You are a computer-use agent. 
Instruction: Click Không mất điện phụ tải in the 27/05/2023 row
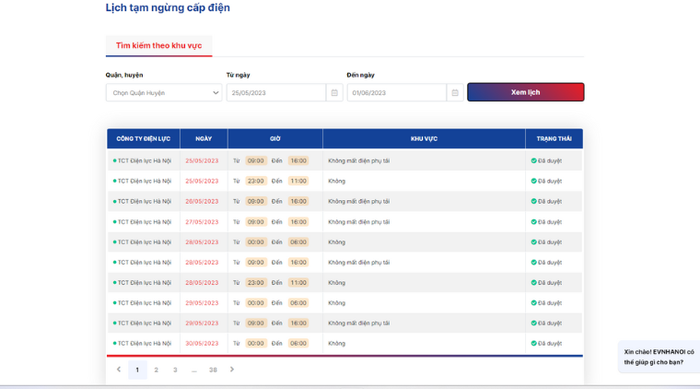359,222
